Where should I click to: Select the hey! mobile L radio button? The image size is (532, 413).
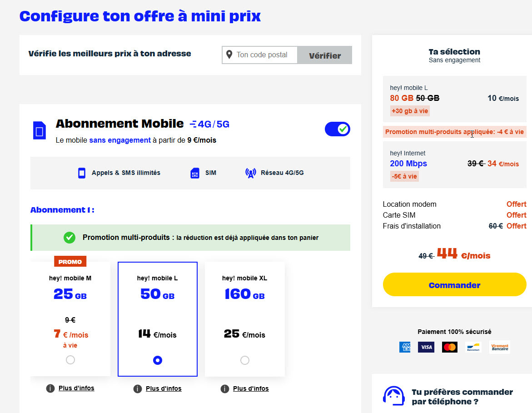[x=158, y=360]
